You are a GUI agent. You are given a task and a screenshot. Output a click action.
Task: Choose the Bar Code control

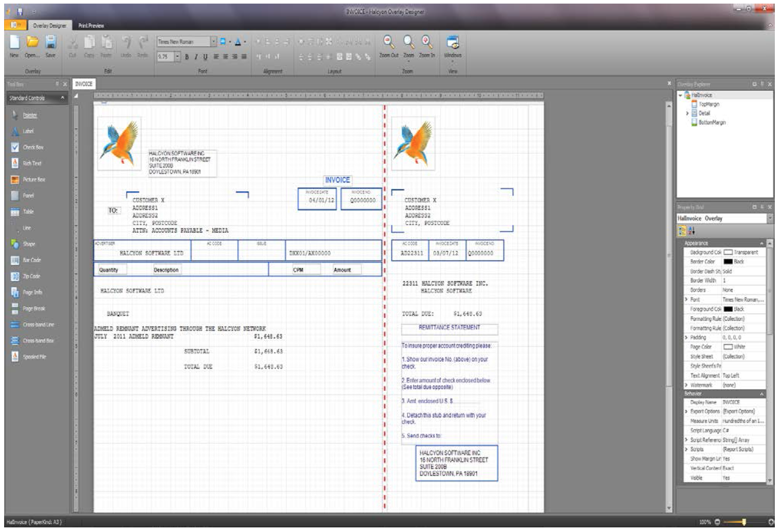[26, 260]
